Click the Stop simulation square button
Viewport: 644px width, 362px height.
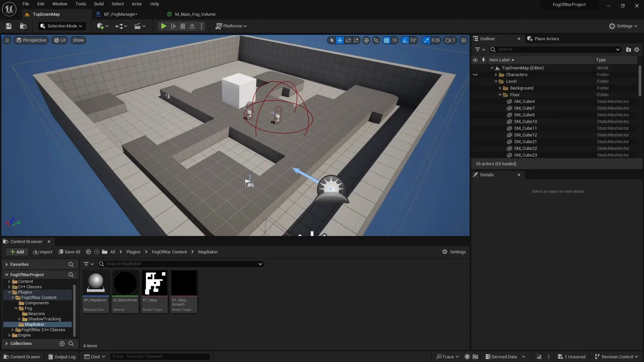[183, 26]
